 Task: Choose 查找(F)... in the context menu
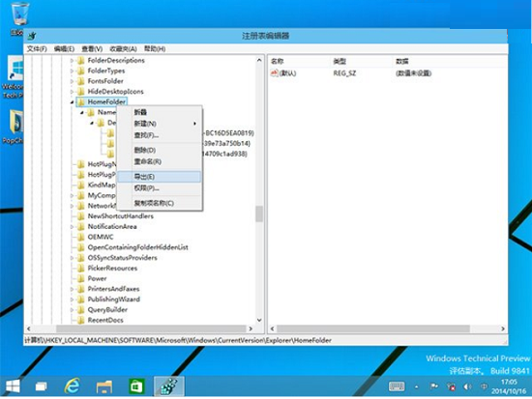click(160, 135)
